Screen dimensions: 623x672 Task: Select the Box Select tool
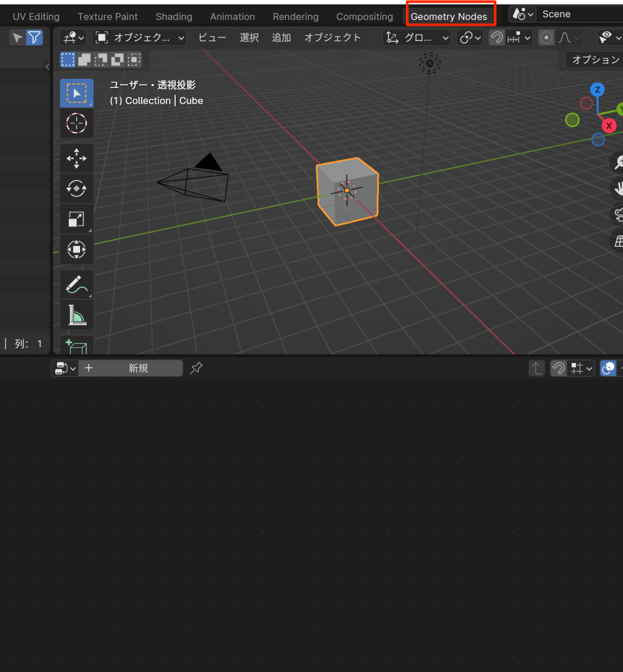[x=77, y=94]
